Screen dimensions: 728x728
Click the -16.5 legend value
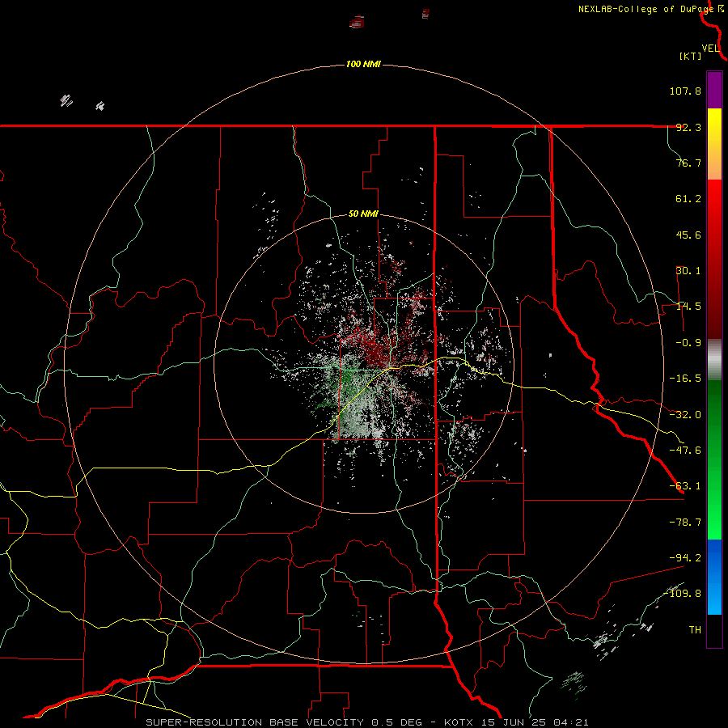pyautogui.click(x=685, y=379)
